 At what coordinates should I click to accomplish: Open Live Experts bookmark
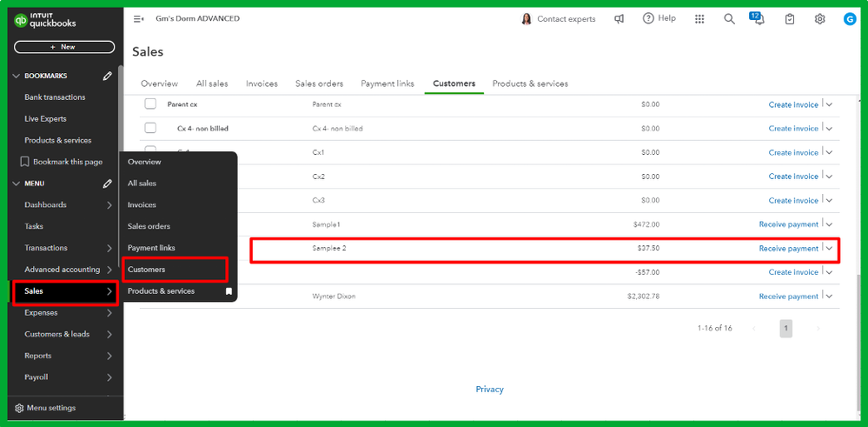[45, 119]
